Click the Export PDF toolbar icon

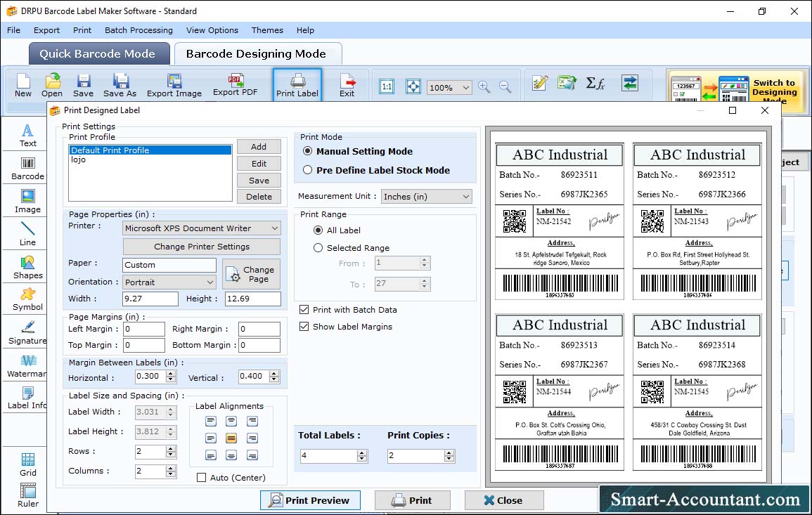[x=235, y=85]
